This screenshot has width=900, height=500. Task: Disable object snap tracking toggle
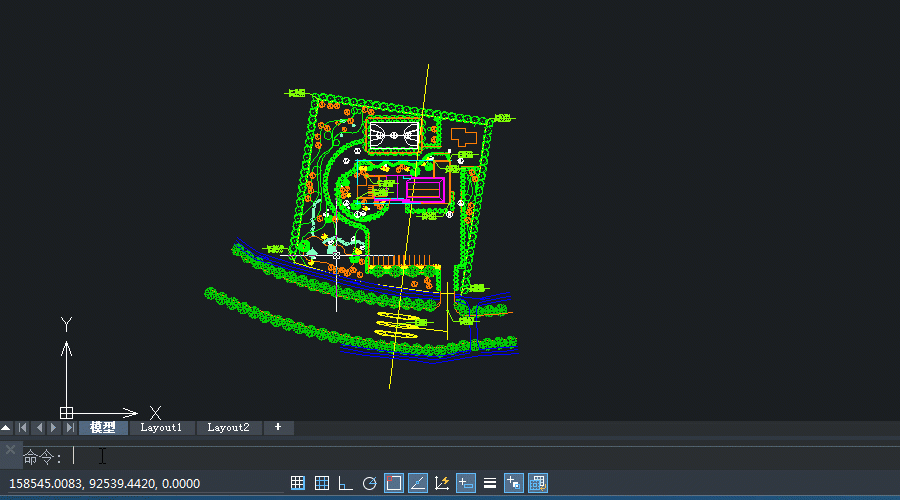[x=418, y=483]
